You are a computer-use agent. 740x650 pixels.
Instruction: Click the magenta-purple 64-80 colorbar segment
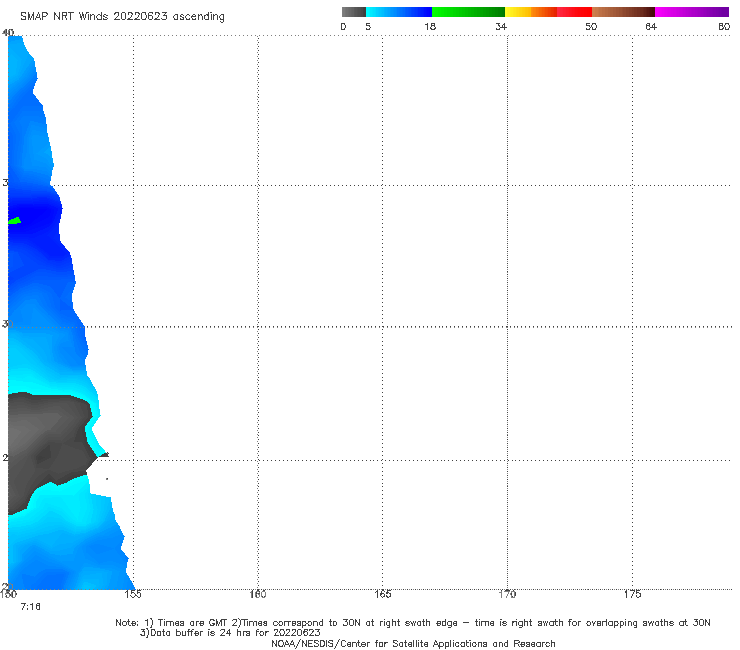click(x=692, y=12)
